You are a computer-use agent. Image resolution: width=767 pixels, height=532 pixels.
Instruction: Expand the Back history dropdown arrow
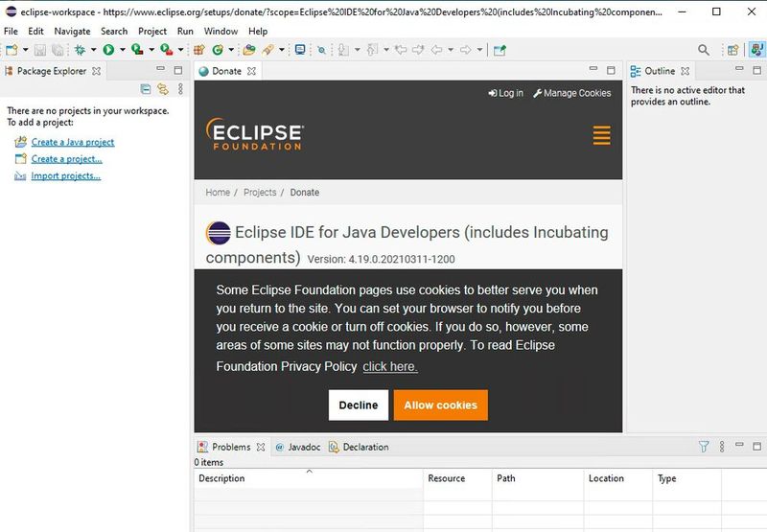click(451, 50)
